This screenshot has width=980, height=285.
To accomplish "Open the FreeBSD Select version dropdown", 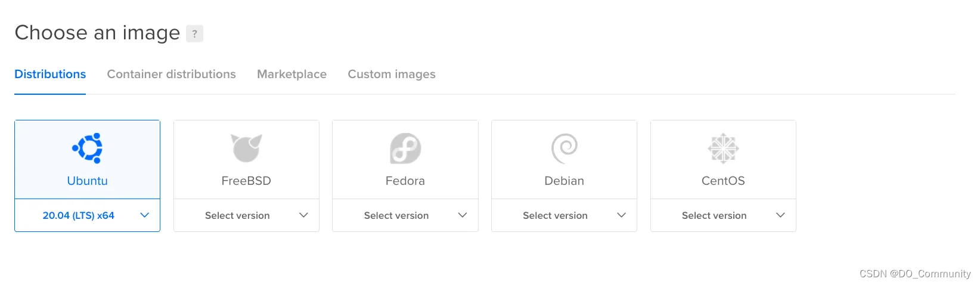I will [246, 215].
